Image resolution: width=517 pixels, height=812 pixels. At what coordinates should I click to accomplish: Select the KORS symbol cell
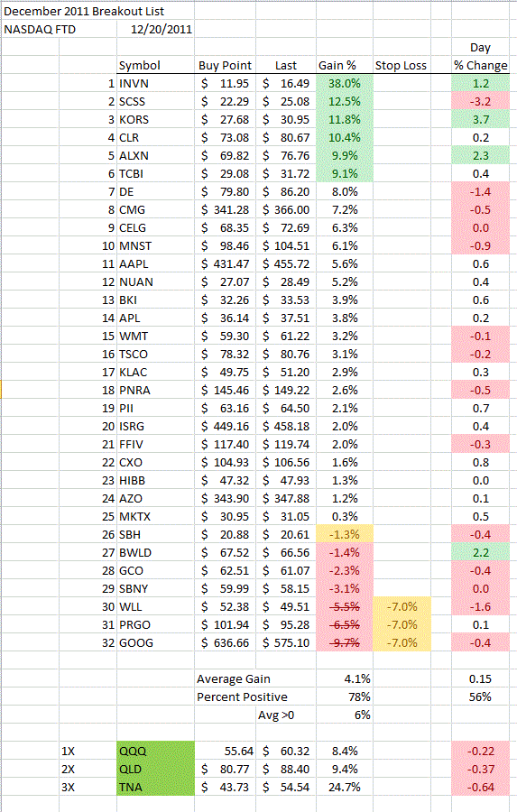(x=155, y=120)
